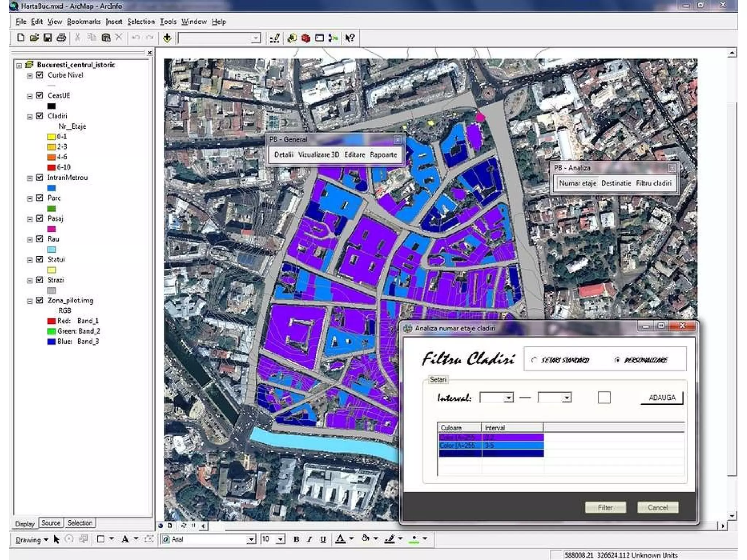Click the What's This help pointer icon
The image size is (747, 560).
point(350,38)
